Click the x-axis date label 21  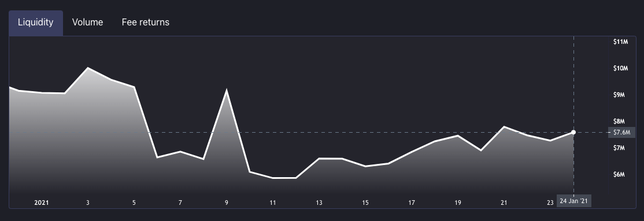click(504, 203)
